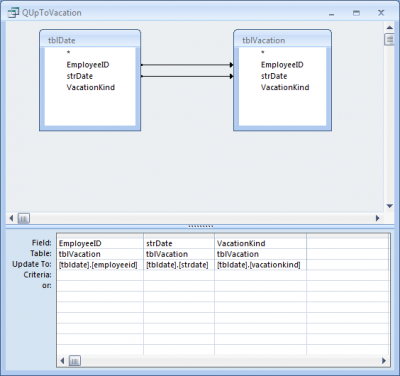The height and width of the screenshot is (376, 400).
Task: Click the down arrow of diagram vertical scrollbar
Action: coord(389,206)
